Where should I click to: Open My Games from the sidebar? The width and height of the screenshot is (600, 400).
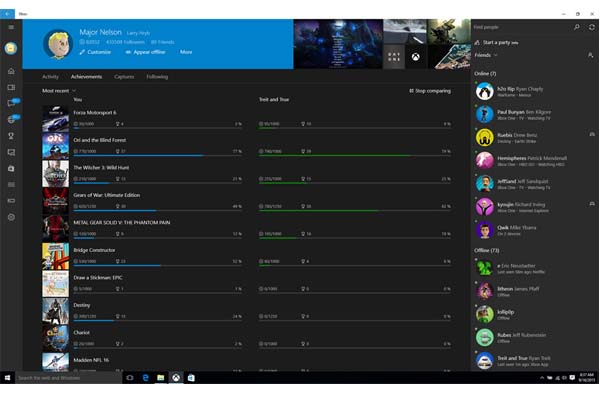click(x=11, y=87)
